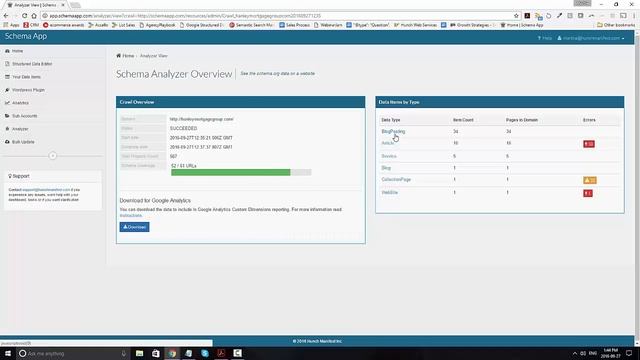Open the Sales Process bookmark
This screenshot has width=640, height=360.
pos(295,25)
